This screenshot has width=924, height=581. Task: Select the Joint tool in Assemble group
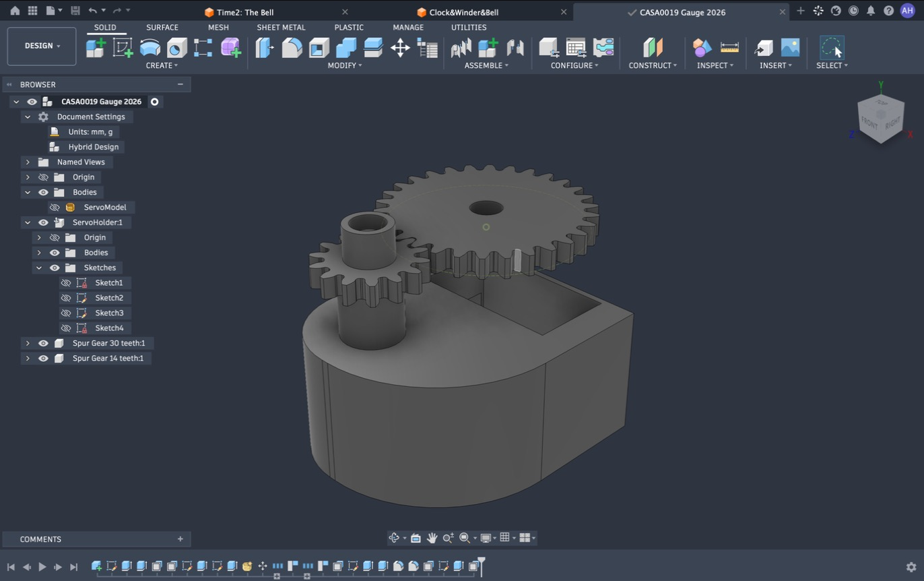pyautogui.click(x=461, y=48)
